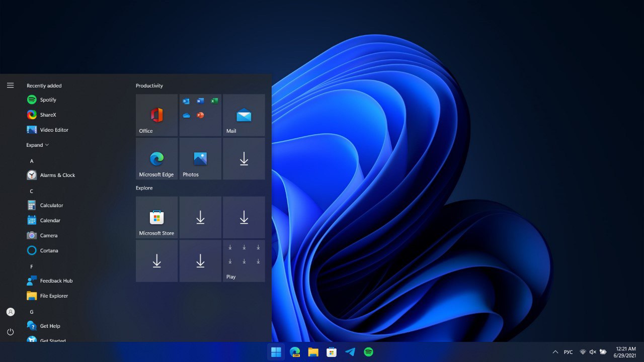Open File Explorer from the taskbar
The height and width of the screenshot is (362, 644).
313,352
